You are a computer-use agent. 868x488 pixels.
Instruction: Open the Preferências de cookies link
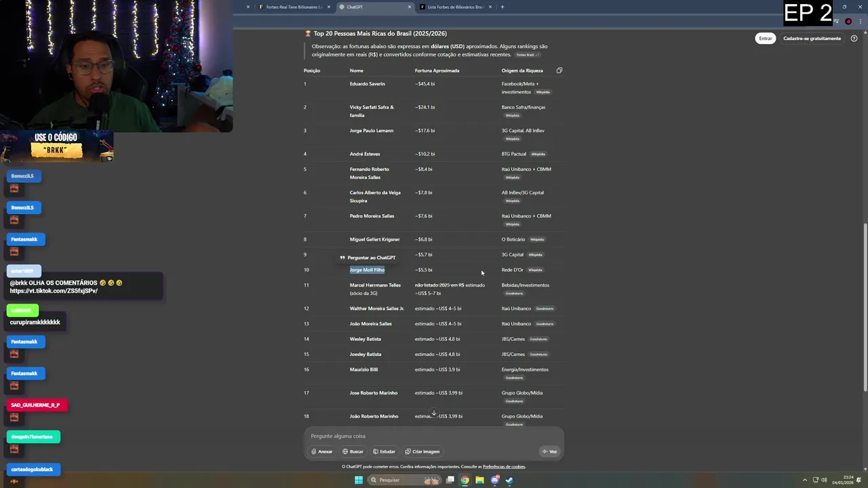click(504, 467)
